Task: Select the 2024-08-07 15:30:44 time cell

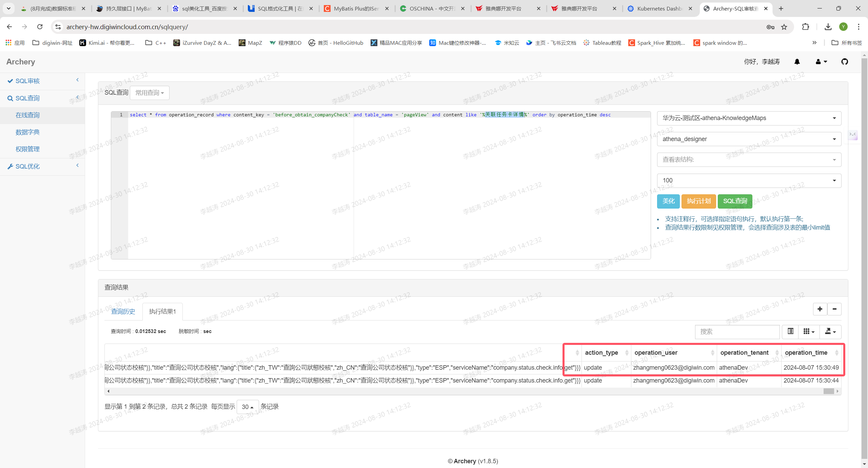Action: point(811,381)
